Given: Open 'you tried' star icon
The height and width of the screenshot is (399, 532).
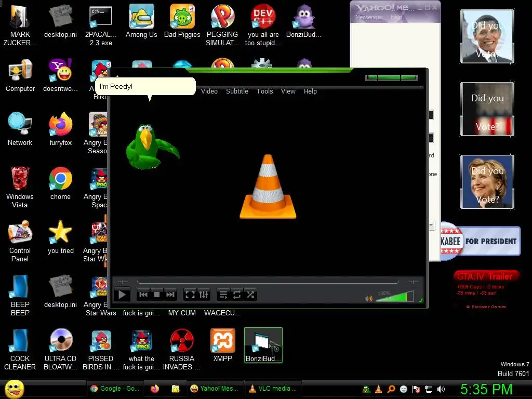Looking at the screenshot, I should pos(60,237).
